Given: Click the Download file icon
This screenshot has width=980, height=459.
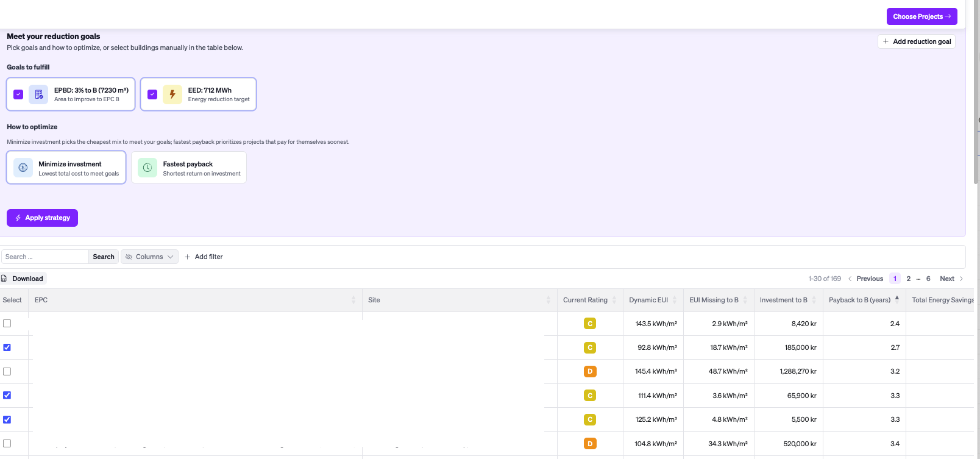Looking at the screenshot, I should [4, 279].
